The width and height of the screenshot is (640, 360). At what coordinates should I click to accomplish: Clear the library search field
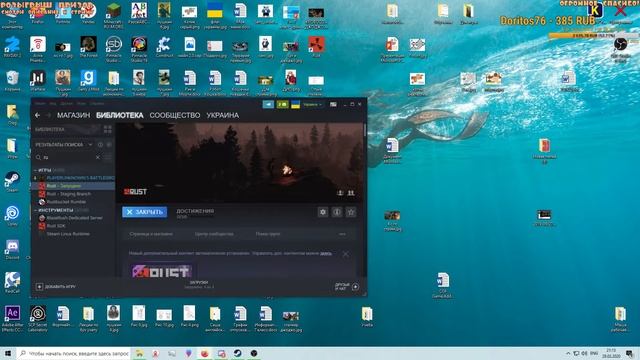pos(98,157)
